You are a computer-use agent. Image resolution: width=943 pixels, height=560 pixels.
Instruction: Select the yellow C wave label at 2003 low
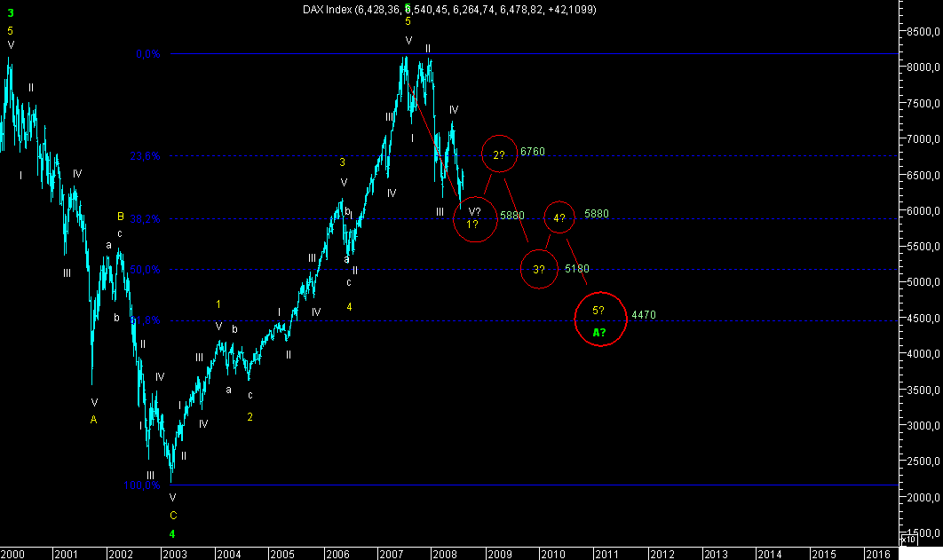[x=173, y=515]
